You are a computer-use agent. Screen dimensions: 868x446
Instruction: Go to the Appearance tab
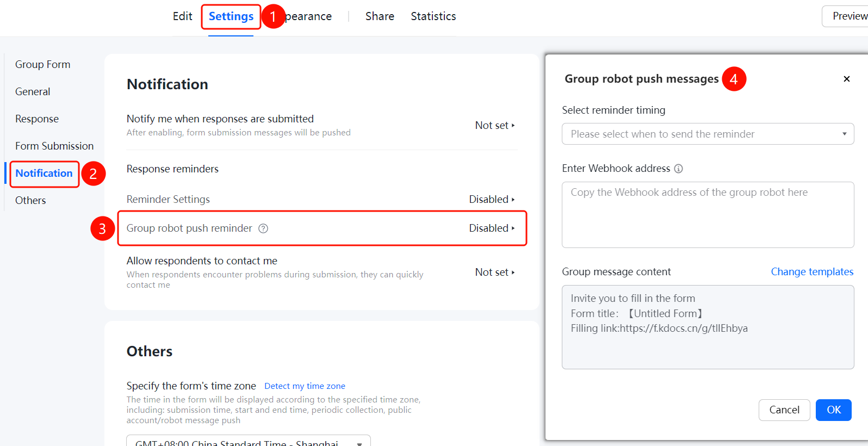[x=308, y=16]
